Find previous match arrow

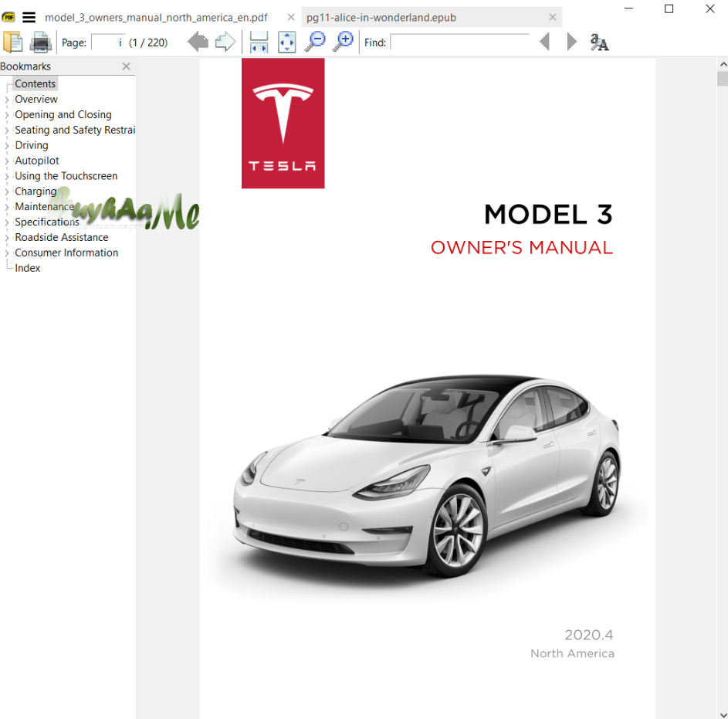tap(545, 42)
